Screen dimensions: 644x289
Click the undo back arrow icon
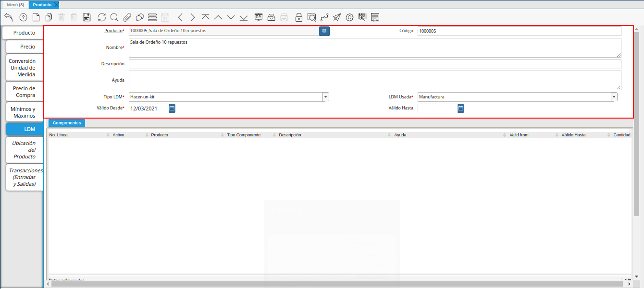coord(8,17)
